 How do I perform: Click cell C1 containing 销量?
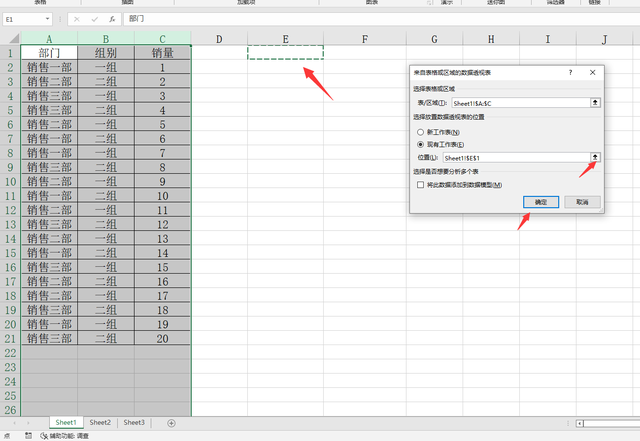(x=162, y=53)
